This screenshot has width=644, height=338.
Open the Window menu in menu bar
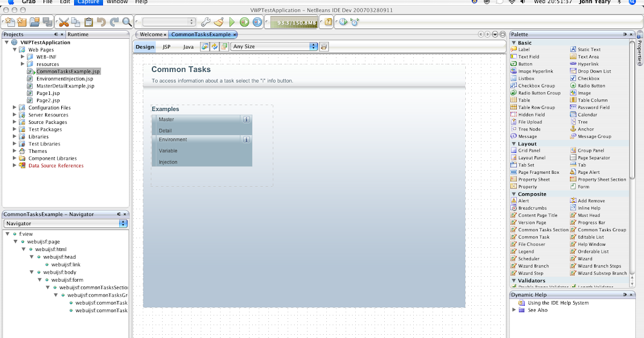click(x=118, y=2)
